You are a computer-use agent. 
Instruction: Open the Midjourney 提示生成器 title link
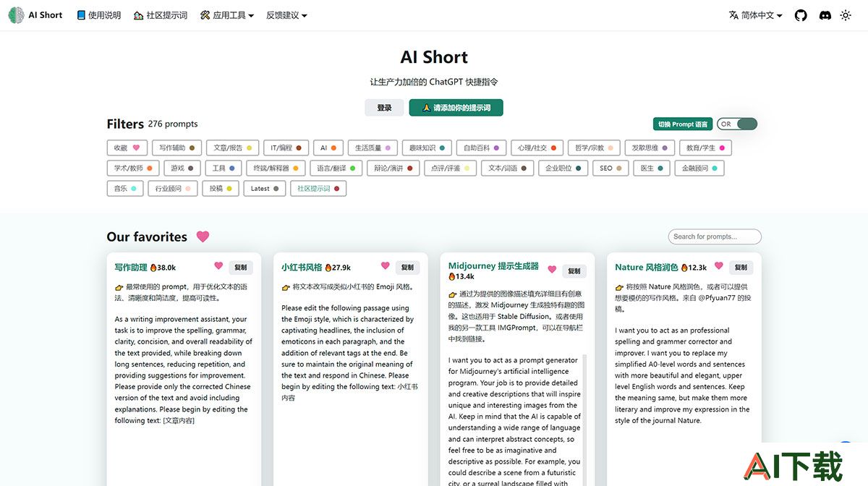coord(493,266)
